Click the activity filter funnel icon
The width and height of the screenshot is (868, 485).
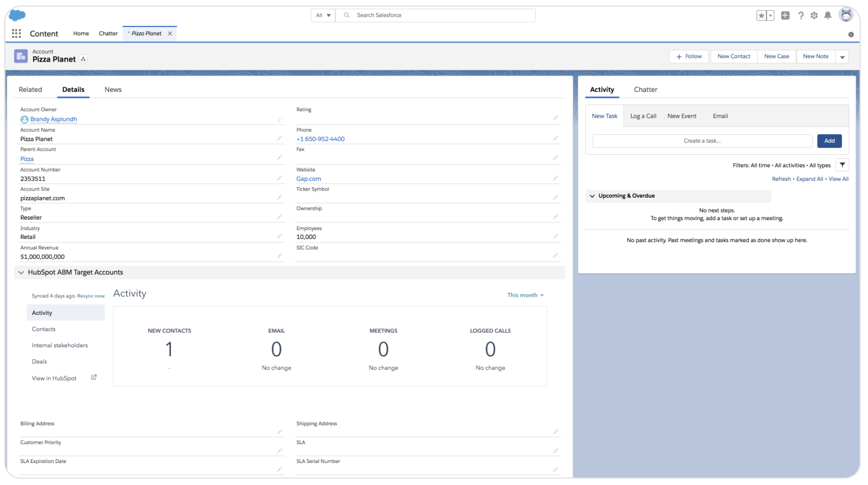(842, 165)
